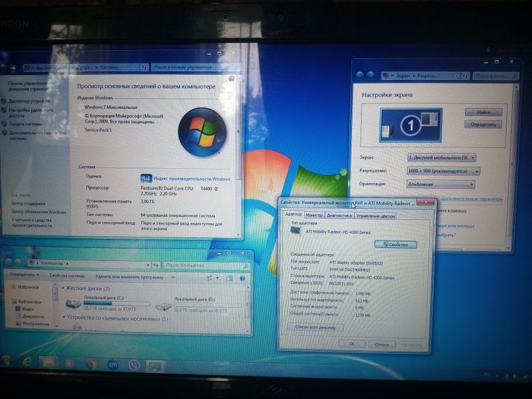The width and height of the screenshot is (532, 399).
Task: Open the Управление цветом tab
Action: [375, 216]
